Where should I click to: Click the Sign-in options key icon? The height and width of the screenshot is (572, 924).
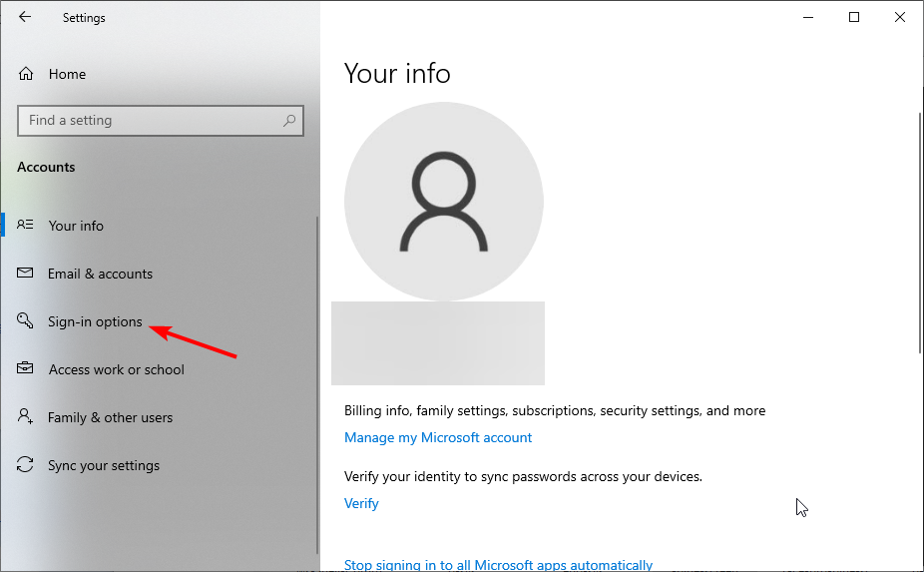[x=25, y=320]
